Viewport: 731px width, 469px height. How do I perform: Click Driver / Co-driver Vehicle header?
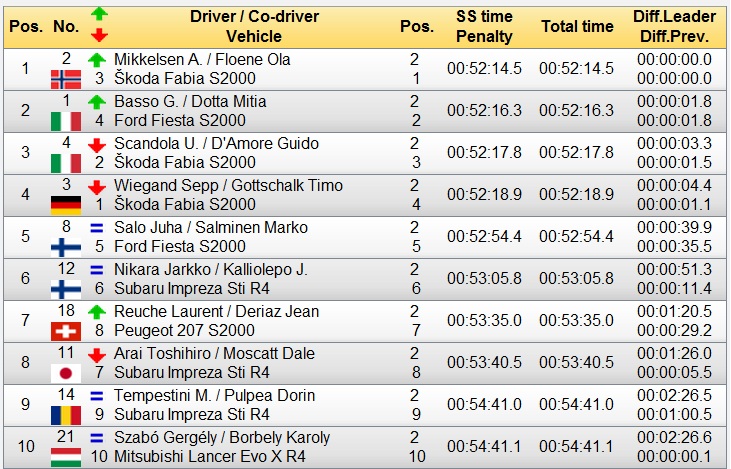click(254, 27)
